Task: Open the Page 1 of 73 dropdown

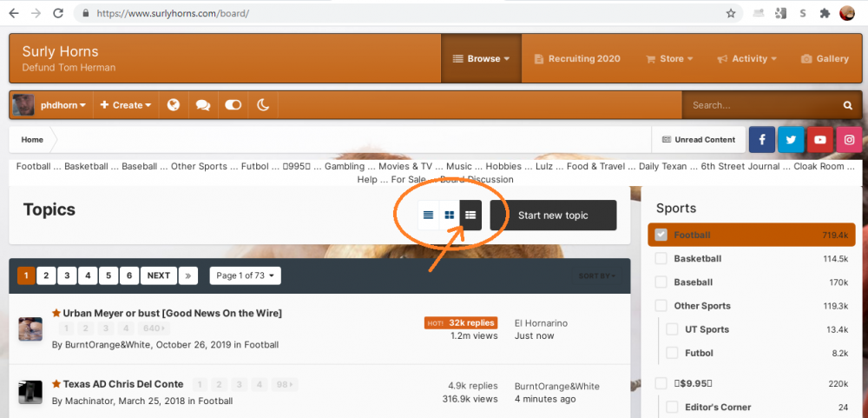Action: coord(246,275)
